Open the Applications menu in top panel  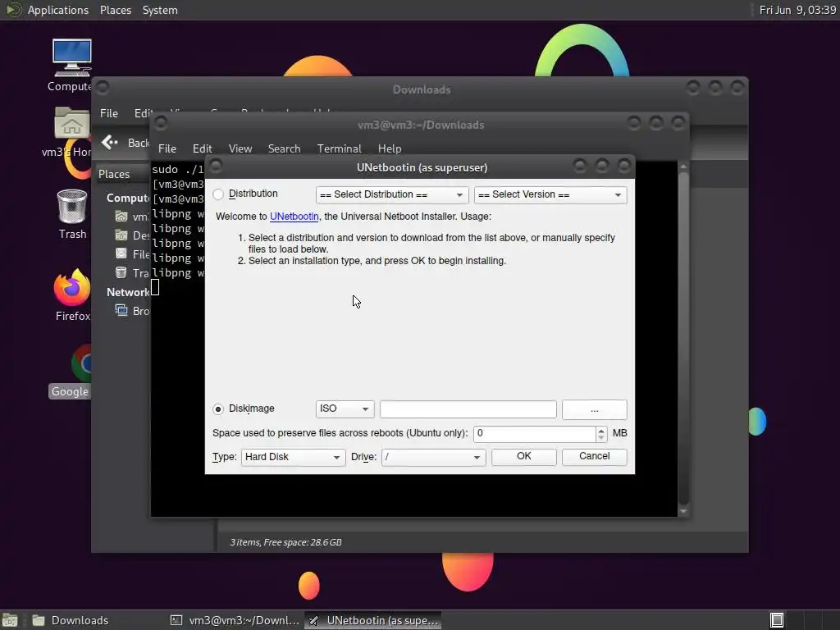tap(58, 10)
